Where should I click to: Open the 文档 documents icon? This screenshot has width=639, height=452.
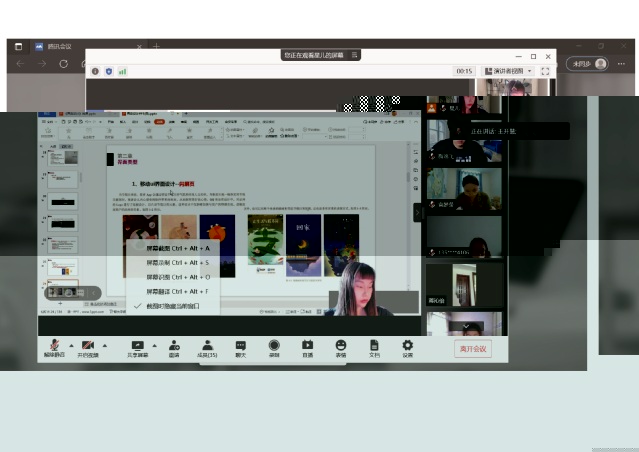(374, 345)
